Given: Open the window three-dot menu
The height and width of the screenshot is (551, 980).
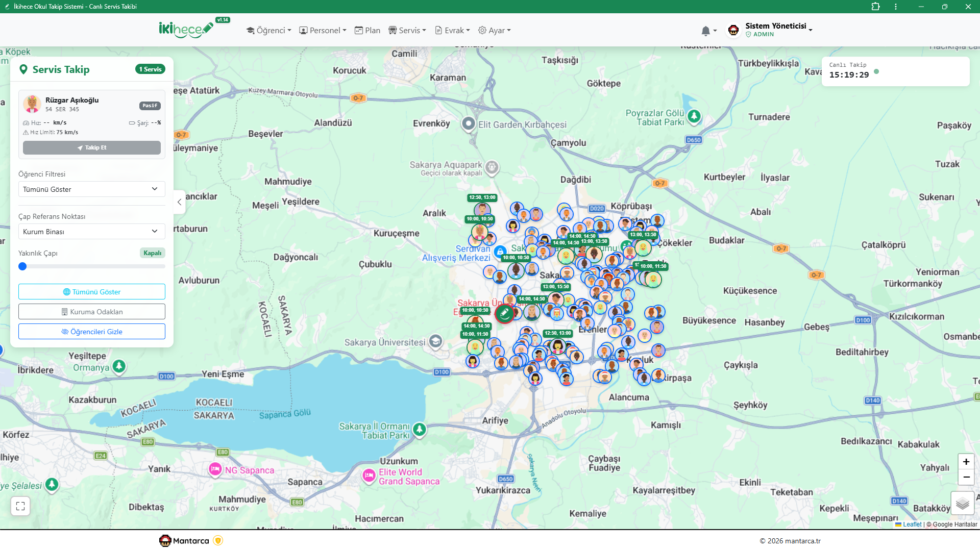Looking at the screenshot, I should click(896, 7).
